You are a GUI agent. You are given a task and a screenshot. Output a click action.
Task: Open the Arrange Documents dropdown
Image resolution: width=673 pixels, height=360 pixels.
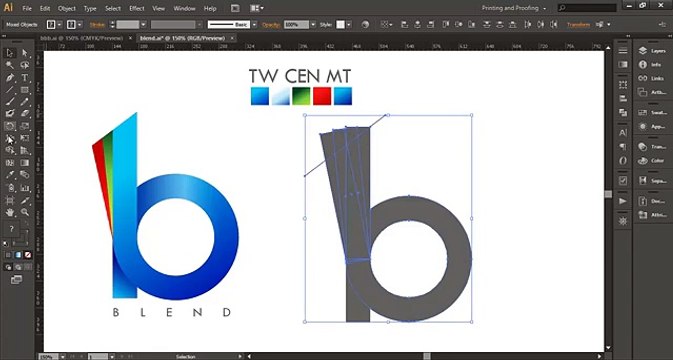[x=257, y=8]
